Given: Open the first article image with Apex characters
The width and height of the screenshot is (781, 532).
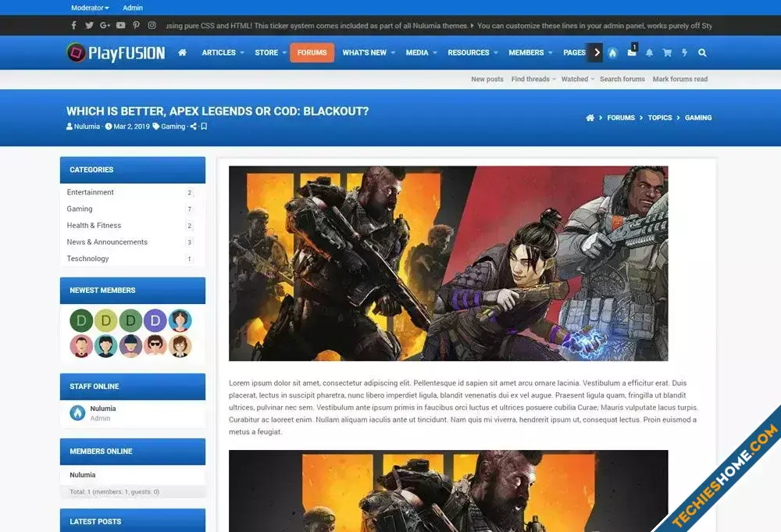Looking at the screenshot, I should 448,263.
